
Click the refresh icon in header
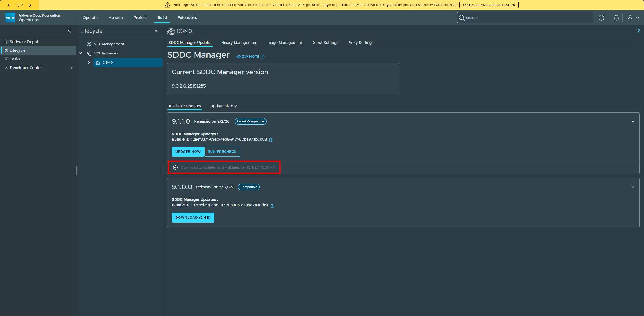601,18
